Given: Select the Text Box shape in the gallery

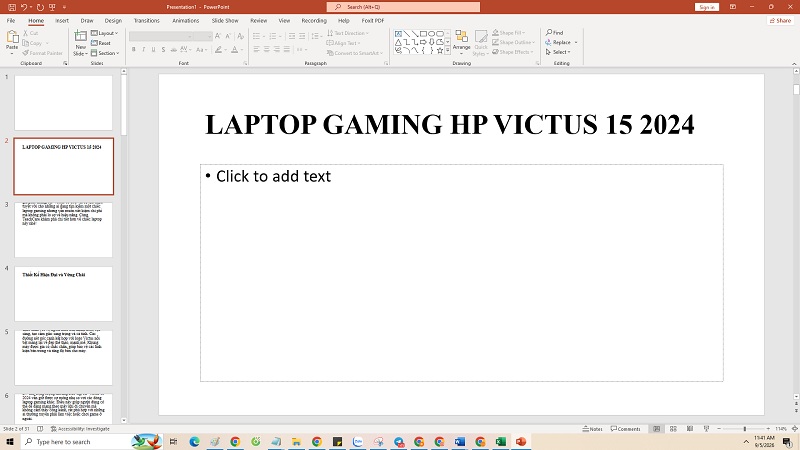Looking at the screenshot, I should coord(398,34).
